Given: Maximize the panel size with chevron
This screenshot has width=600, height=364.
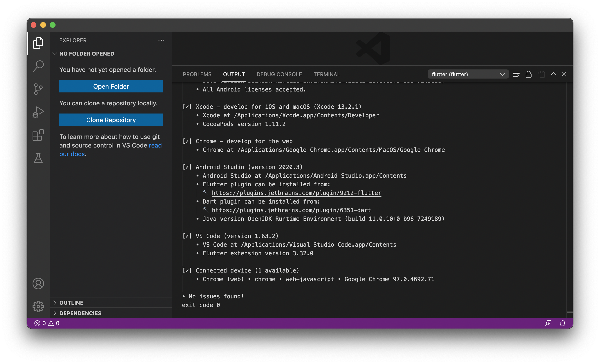Looking at the screenshot, I should (x=553, y=74).
